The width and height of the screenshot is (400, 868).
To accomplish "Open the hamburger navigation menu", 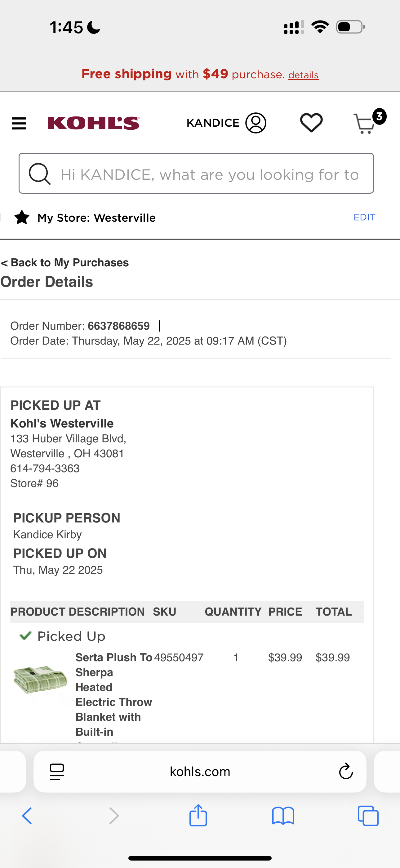I will pyautogui.click(x=19, y=123).
